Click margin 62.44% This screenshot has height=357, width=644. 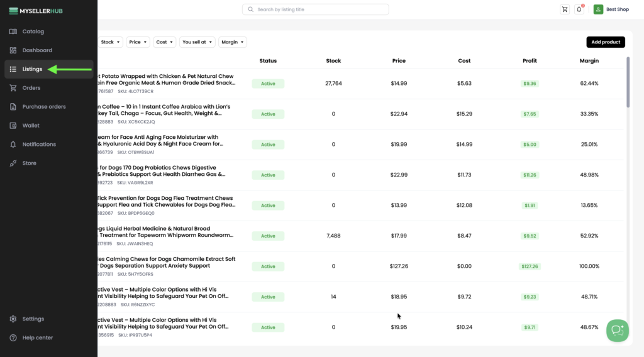589,84
